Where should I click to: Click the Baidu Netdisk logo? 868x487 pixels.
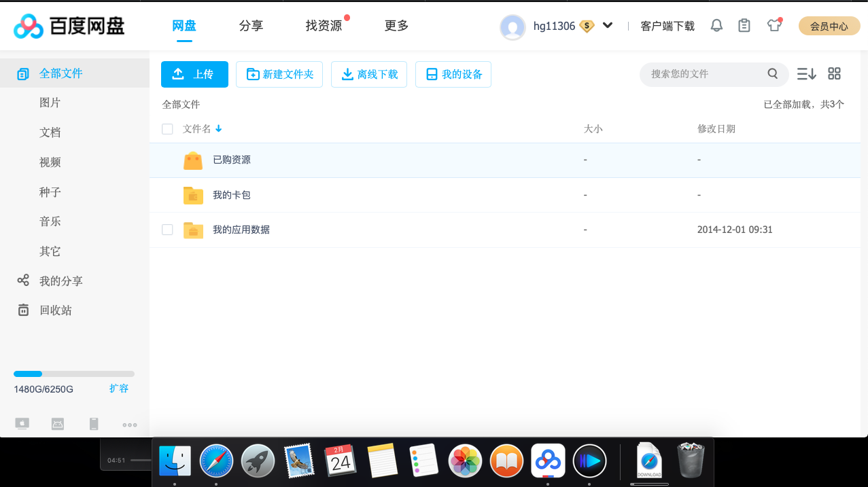69,26
